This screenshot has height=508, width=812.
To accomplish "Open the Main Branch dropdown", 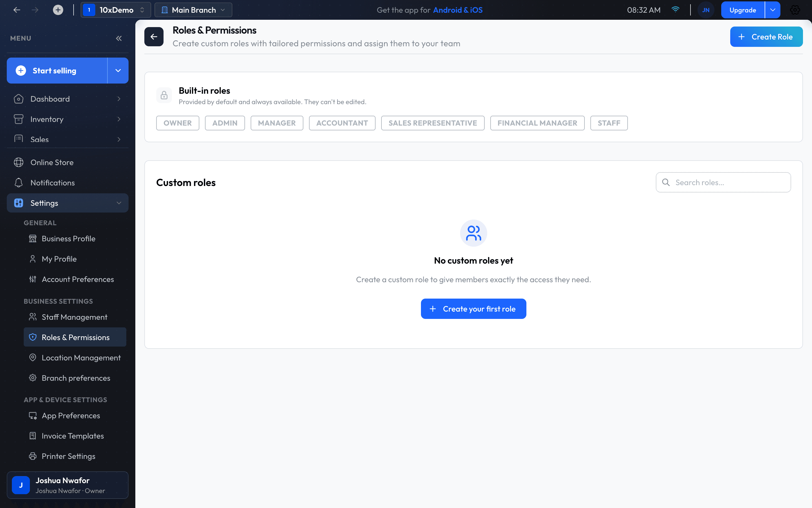I will [x=193, y=10].
